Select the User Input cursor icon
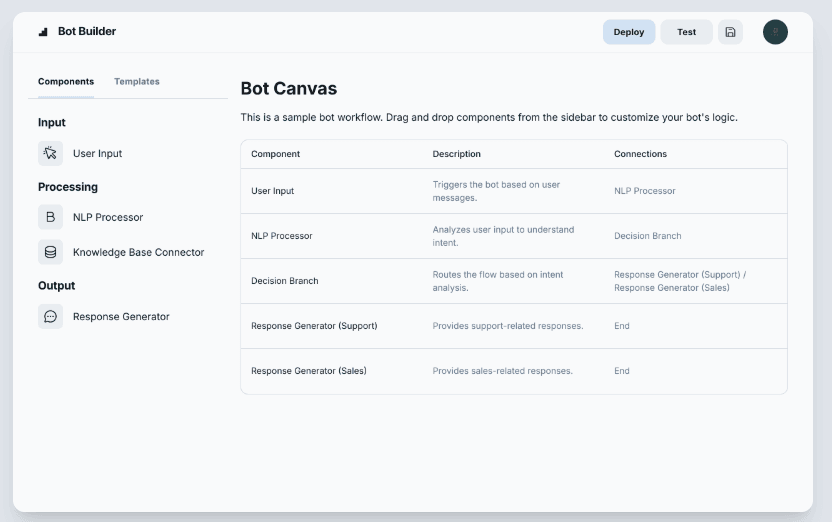 pos(50,153)
